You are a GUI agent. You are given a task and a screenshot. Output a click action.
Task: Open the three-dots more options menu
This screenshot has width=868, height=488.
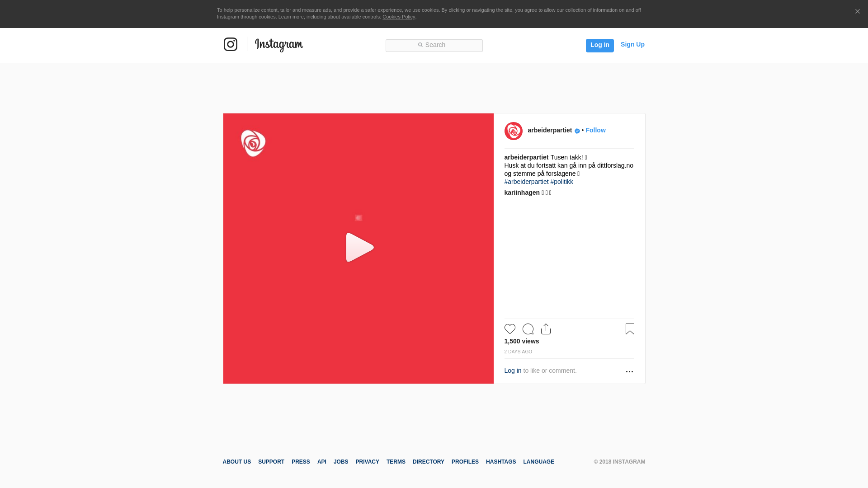point(629,371)
